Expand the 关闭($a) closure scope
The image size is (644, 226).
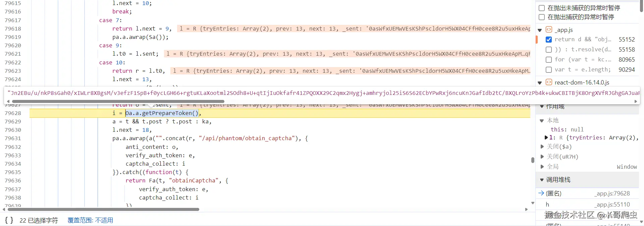[542, 147]
